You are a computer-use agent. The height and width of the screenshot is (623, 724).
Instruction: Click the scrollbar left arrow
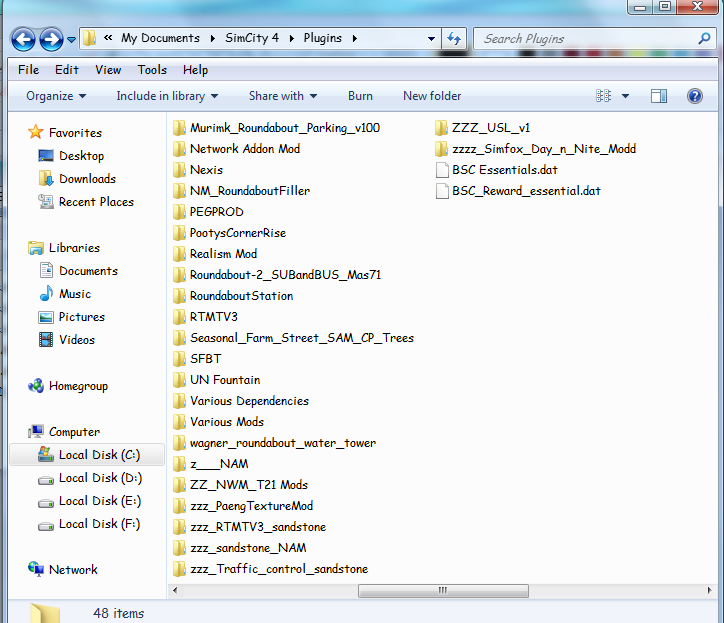click(175, 590)
